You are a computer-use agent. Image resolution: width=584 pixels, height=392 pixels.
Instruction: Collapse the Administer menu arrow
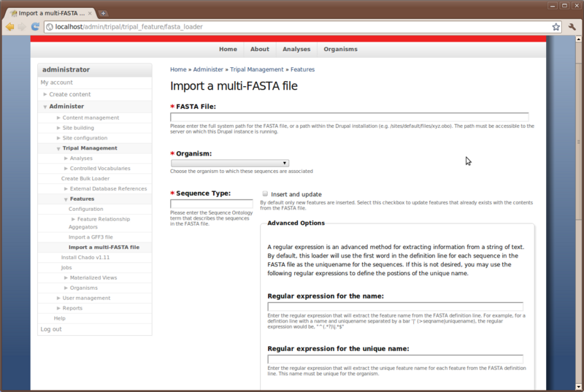click(45, 107)
